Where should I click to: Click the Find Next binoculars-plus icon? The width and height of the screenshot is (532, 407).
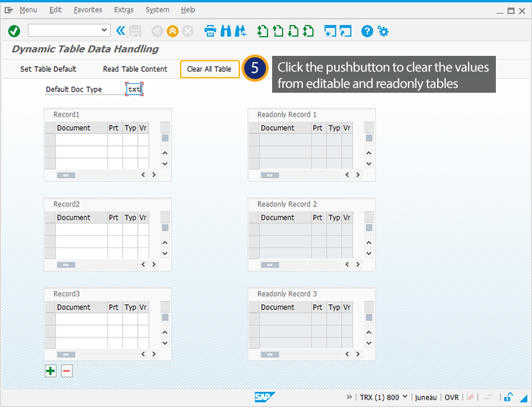point(240,31)
